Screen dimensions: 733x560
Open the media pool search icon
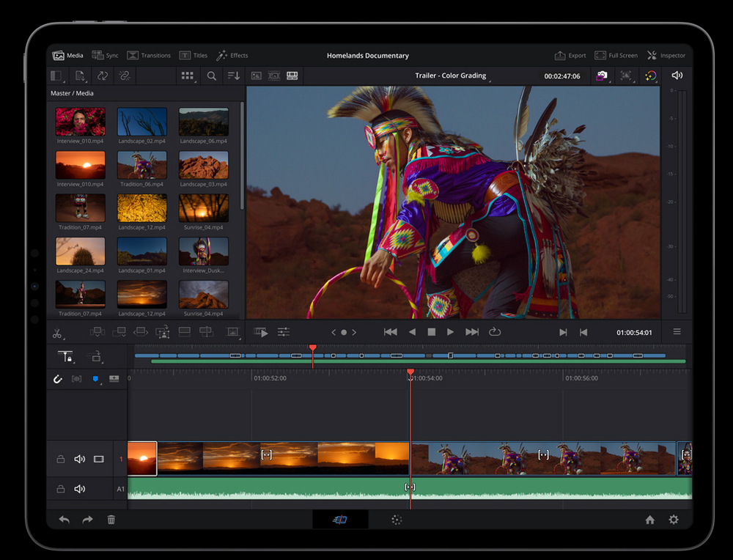211,75
